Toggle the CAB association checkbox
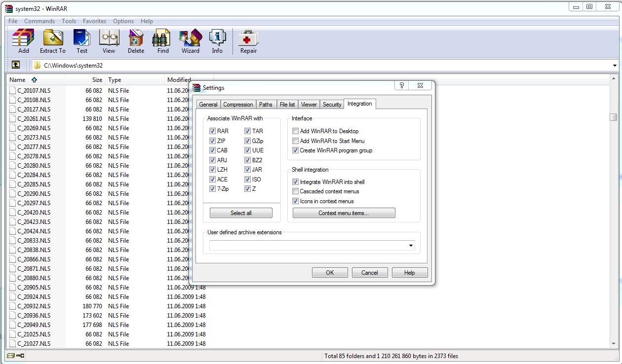The height and width of the screenshot is (364, 622). 212,150
